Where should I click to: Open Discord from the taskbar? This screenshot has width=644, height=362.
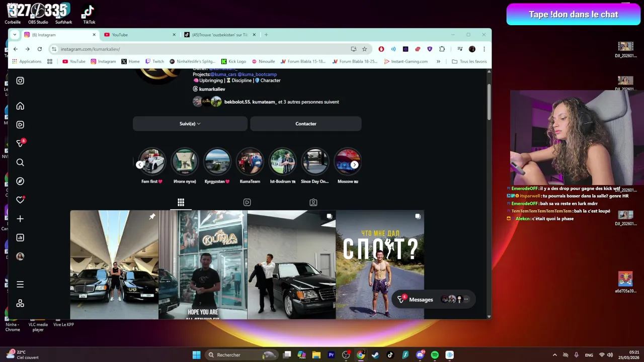pyautogui.click(x=420, y=355)
